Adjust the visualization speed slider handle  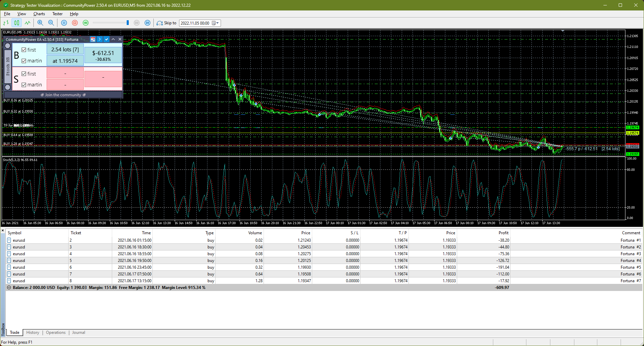click(128, 23)
